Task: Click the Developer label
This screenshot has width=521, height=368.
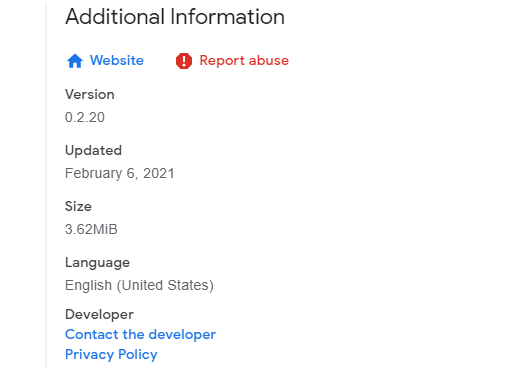Action: [x=99, y=315]
